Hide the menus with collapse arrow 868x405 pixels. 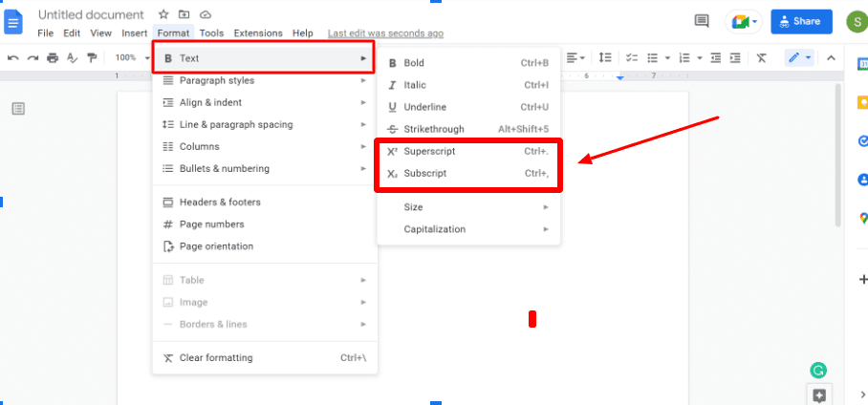coord(831,57)
